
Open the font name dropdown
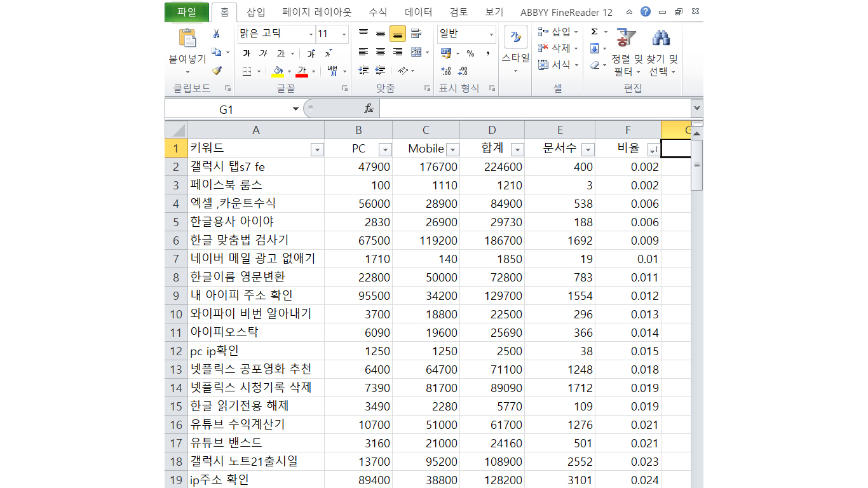pos(311,34)
